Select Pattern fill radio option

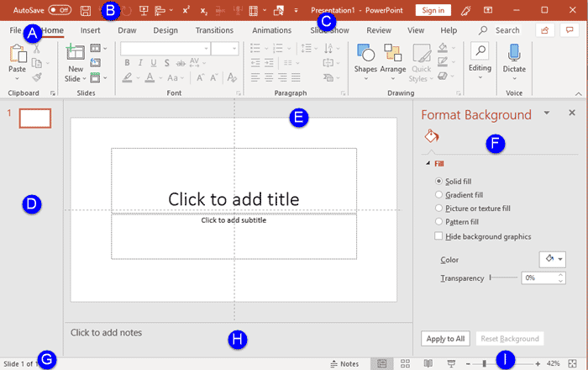[x=438, y=222]
